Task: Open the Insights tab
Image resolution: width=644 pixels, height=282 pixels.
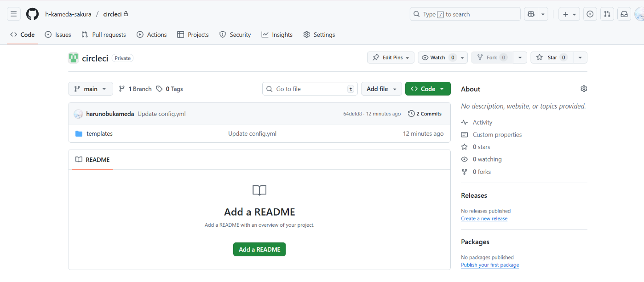Action: [277, 35]
